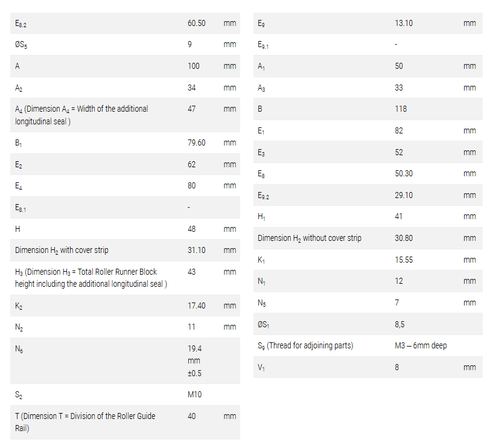Click the ØS5 dimension label
The height and width of the screenshot is (448, 493).
(21, 45)
